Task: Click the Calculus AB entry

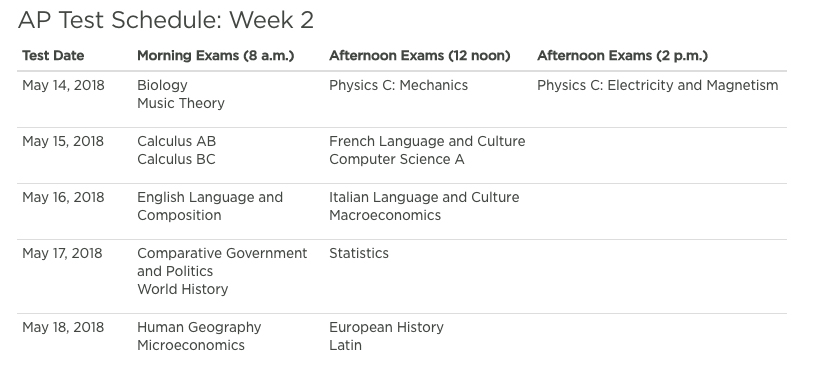Action: click(x=176, y=142)
